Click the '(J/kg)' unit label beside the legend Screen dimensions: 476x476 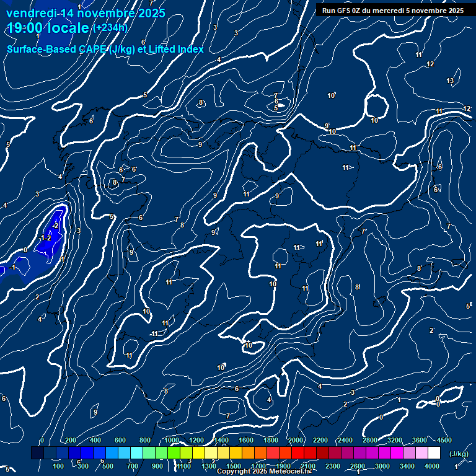coord(458,454)
